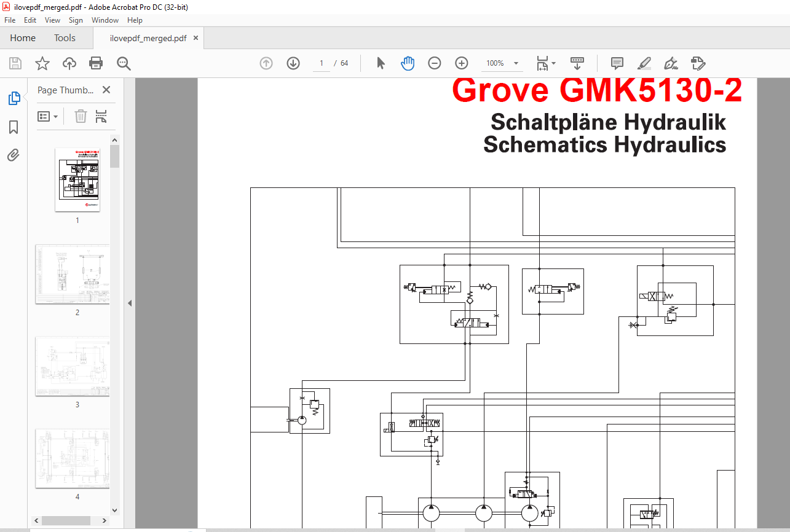Click the thumbnails scrollbar down arrow
This screenshot has width=790, height=532.
pos(115,510)
